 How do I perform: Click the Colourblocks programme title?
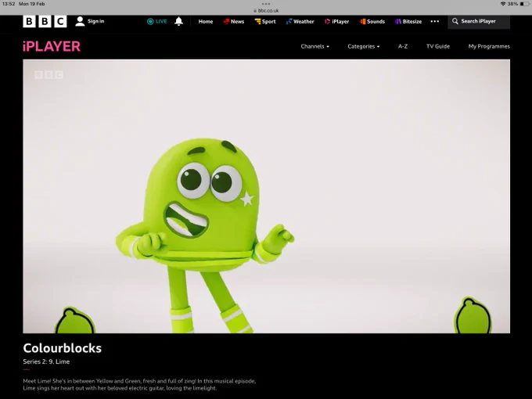[63, 348]
